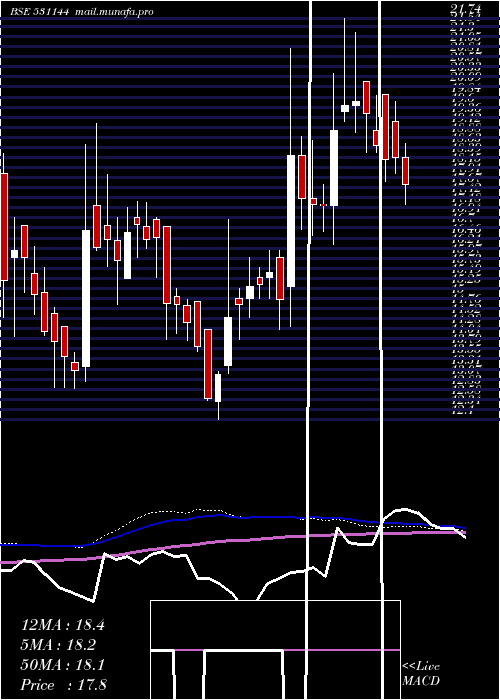Click the 21.74 top price label
The height and width of the screenshot is (700, 500).
point(466,8)
